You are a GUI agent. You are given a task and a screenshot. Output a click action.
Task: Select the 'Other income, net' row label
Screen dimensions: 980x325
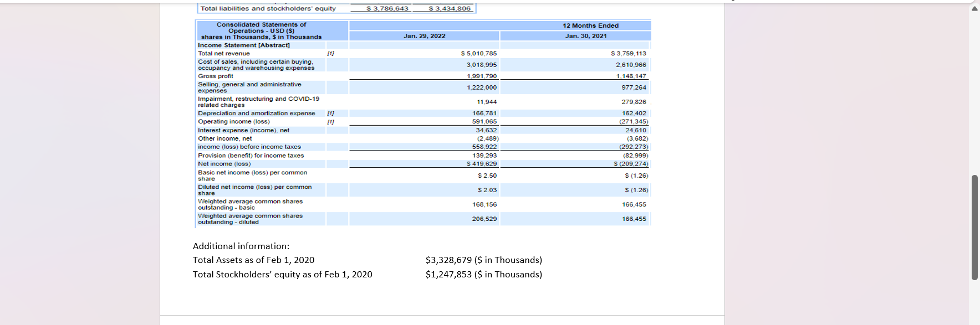[224, 139]
